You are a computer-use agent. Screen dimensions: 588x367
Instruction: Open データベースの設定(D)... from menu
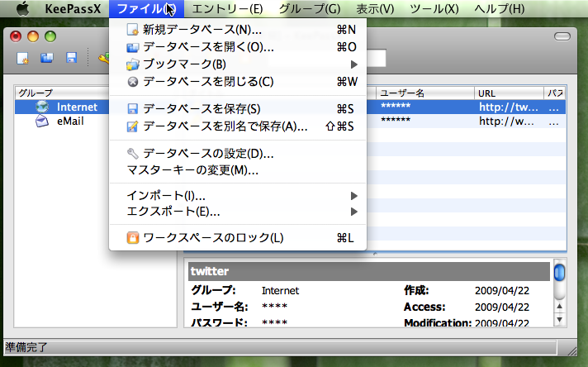coord(237,154)
